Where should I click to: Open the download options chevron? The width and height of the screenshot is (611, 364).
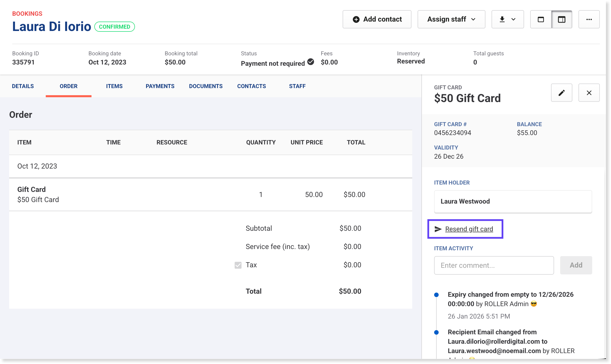pos(513,19)
